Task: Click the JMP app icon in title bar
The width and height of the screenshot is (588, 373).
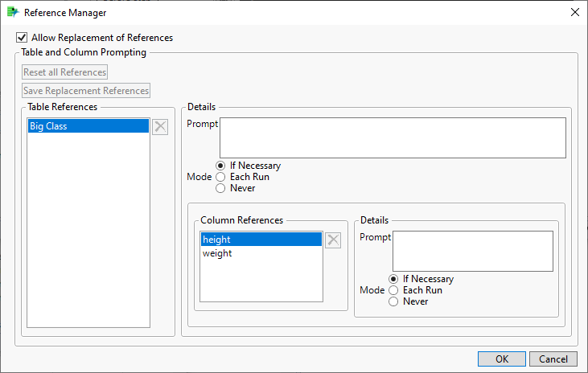Action: (12, 13)
